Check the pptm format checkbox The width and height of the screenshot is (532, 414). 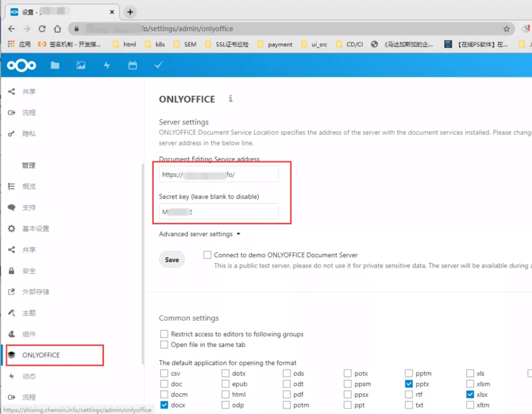pyautogui.click(x=409, y=373)
